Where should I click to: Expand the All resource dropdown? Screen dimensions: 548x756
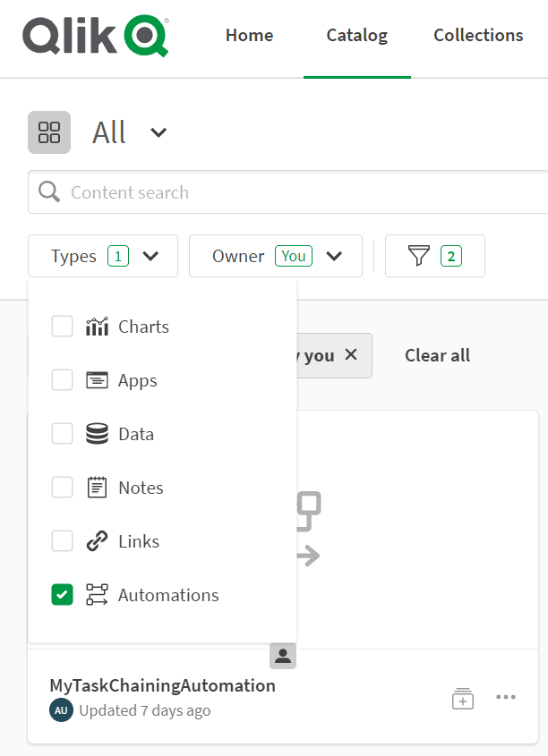click(x=158, y=132)
